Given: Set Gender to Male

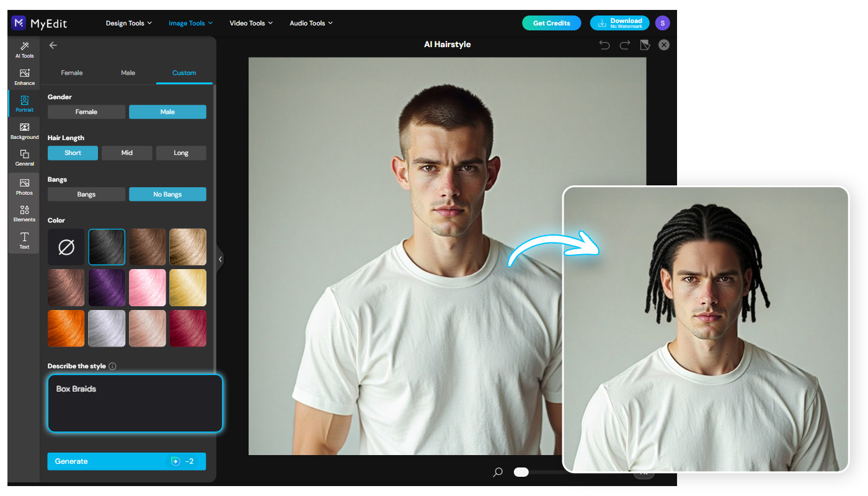Looking at the screenshot, I should [167, 112].
